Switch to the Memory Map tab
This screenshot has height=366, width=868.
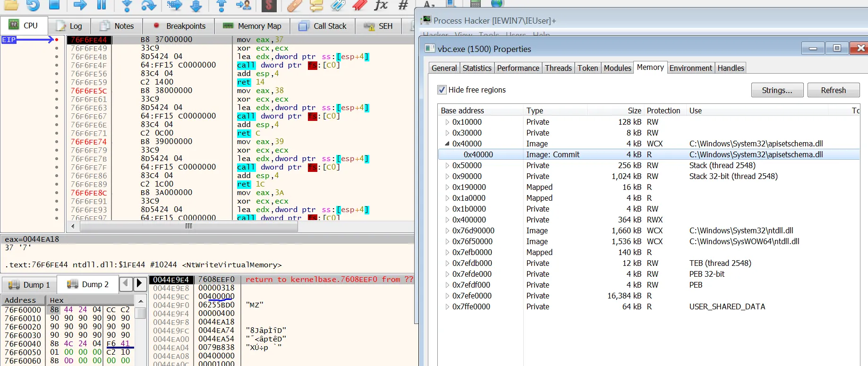(253, 26)
